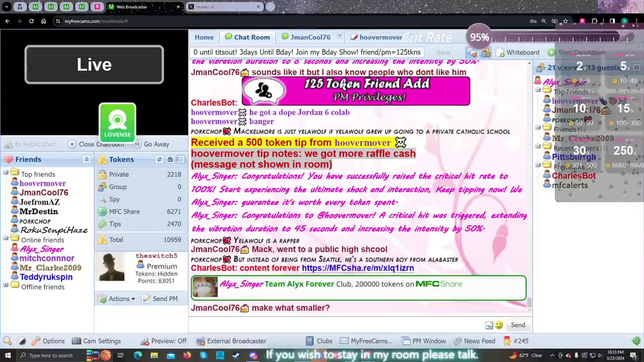This screenshot has width=644, height=362.
Task: Switch to the Chat Room tab
Action: coord(248,37)
